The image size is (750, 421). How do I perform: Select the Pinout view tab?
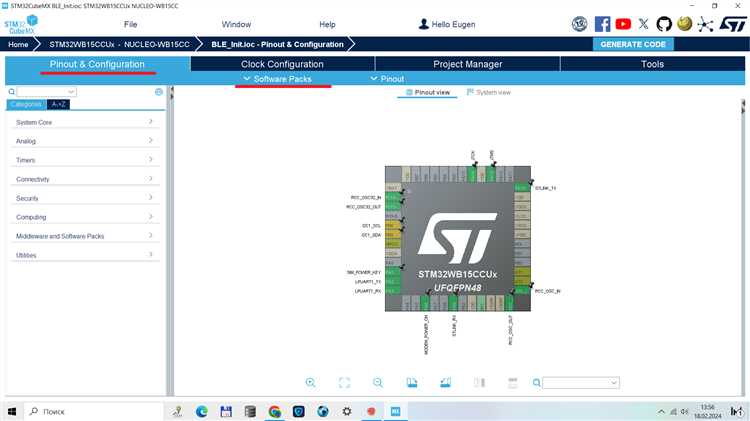click(x=428, y=92)
